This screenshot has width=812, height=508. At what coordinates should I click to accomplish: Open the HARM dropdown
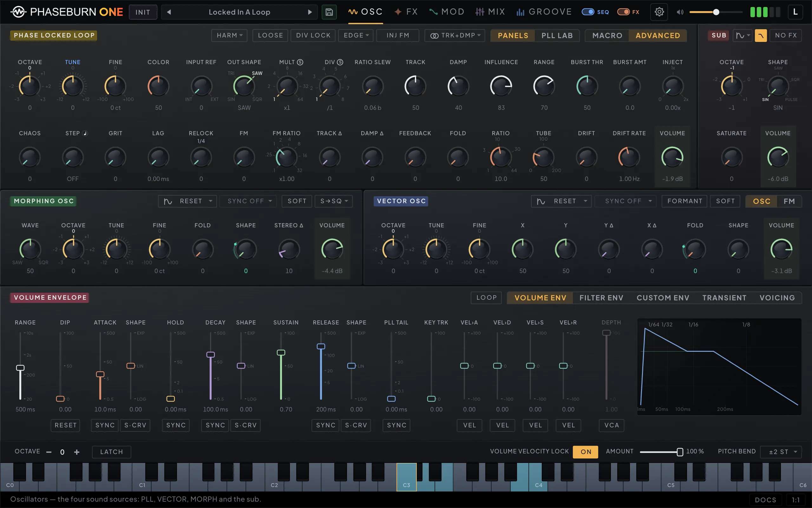[x=229, y=35]
